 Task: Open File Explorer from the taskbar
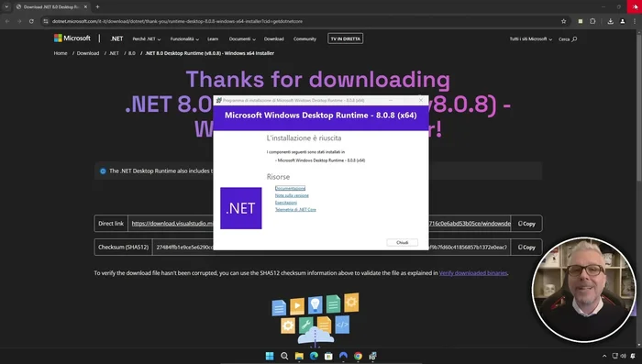click(x=299, y=356)
